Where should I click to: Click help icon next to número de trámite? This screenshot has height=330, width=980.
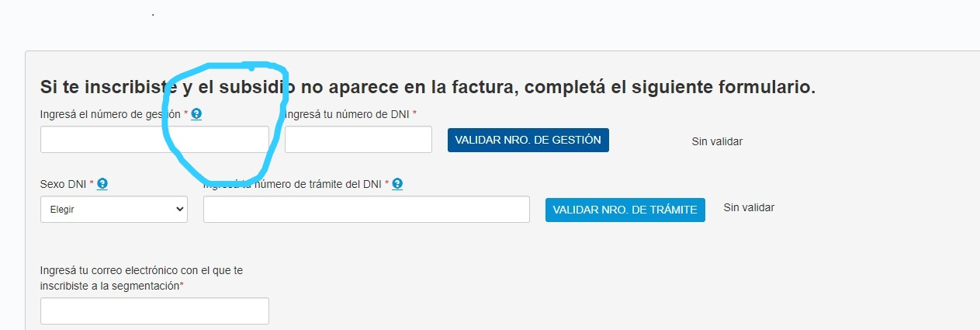397,184
